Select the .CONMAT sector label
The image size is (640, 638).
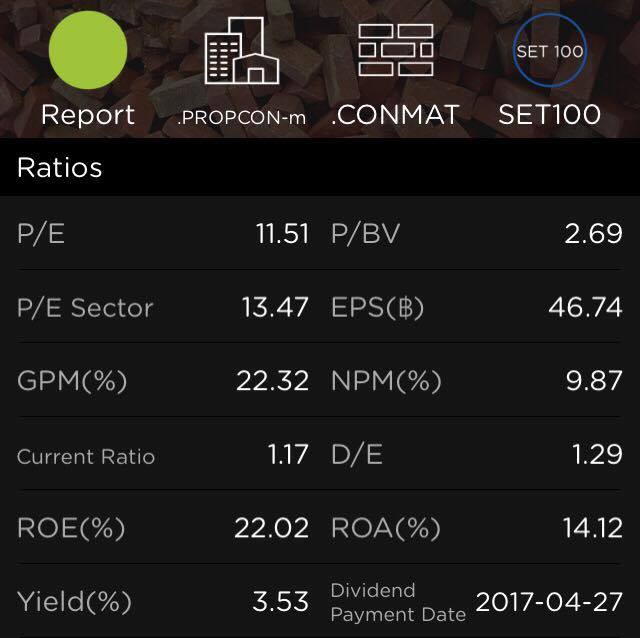[395, 115]
